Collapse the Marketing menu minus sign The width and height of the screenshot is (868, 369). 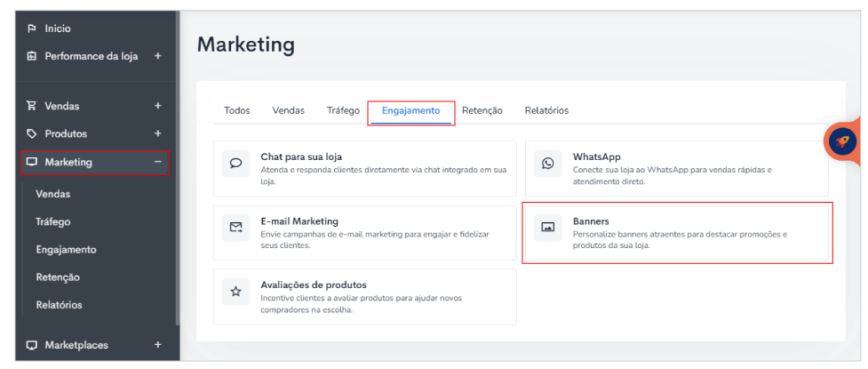pyautogui.click(x=157, y=162)
